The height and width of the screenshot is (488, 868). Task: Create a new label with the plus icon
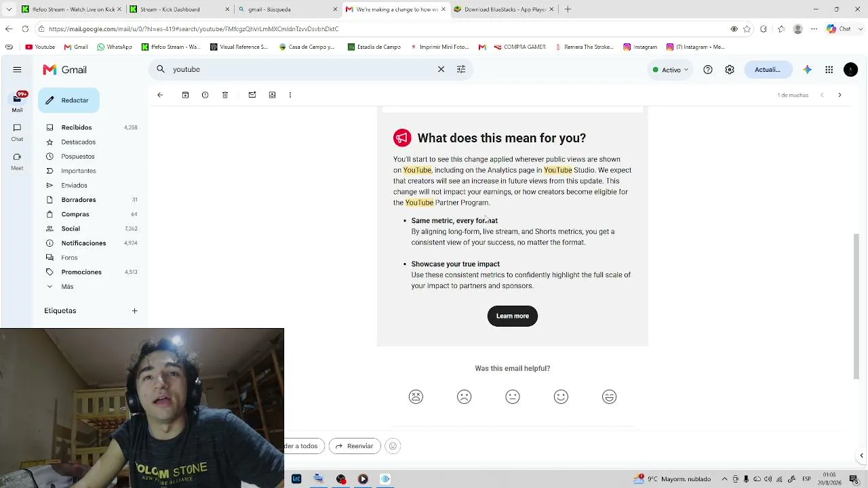click(134, 310)
